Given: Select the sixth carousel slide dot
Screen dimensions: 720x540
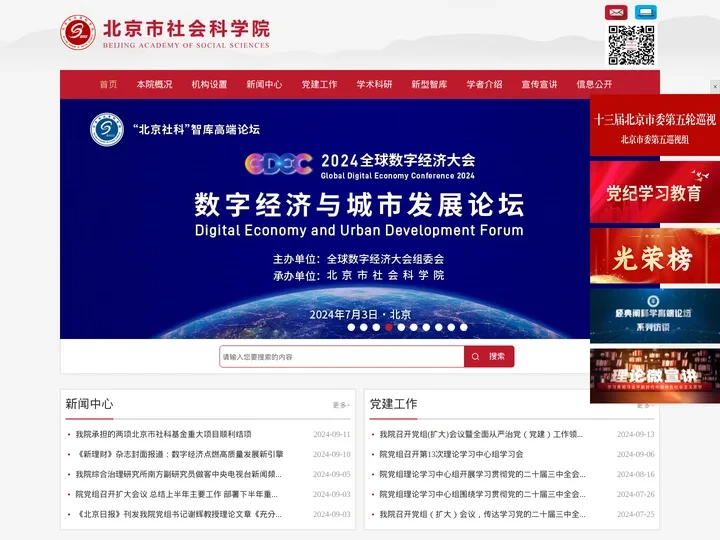Looking at the screenshot, I should (x=414, y=327).
